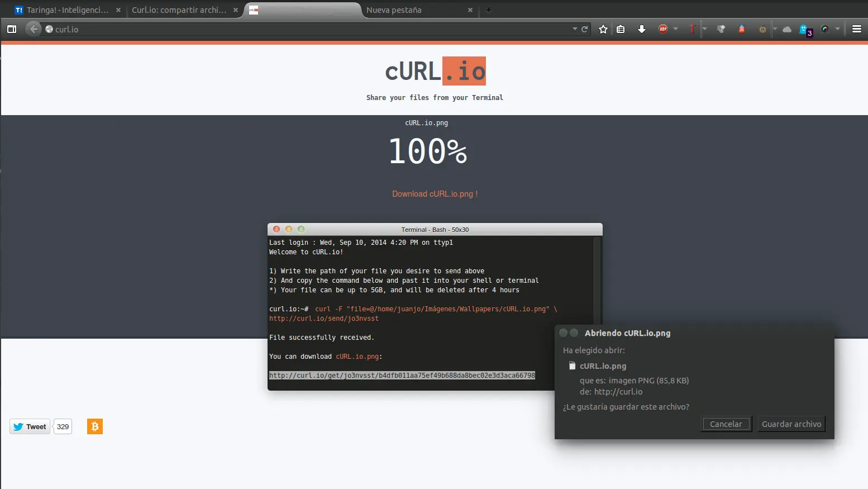Close the Nueva pestaña tab
The height and width of the screenshot is (489, 868).
point(470,10)
